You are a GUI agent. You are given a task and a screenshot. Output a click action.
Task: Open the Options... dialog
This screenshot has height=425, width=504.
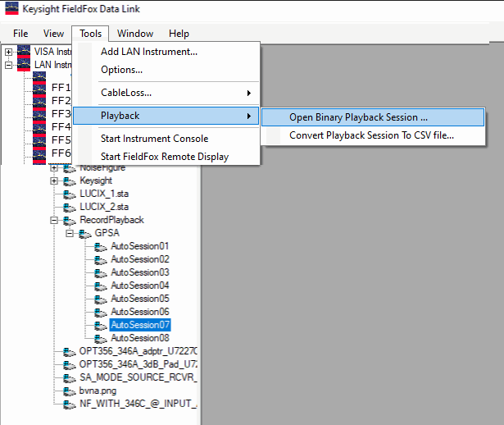click(x=166, y=70)
